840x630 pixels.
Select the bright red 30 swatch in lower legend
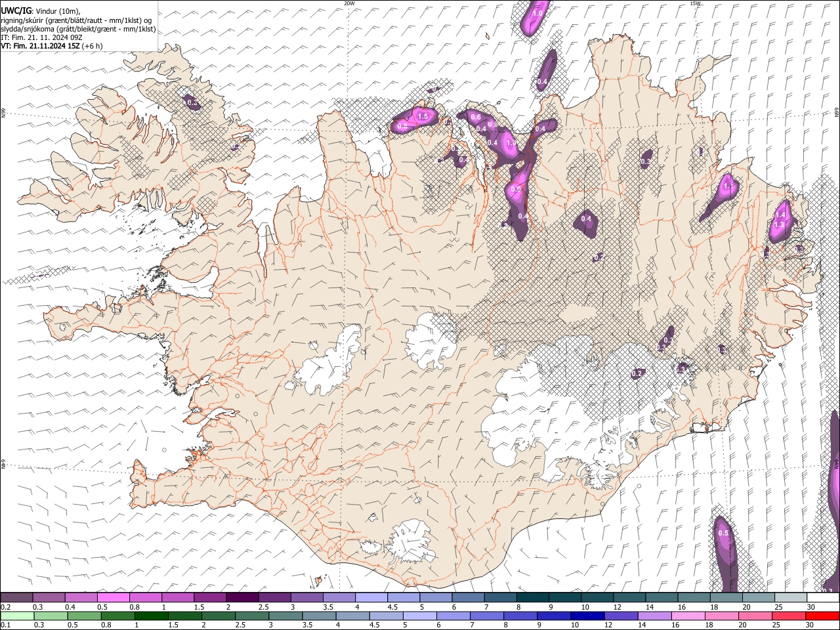pos(823,616)
